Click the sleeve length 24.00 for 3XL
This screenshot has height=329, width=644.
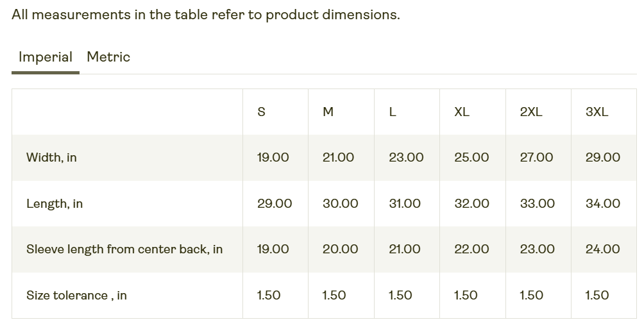click(x=602, y=249)
